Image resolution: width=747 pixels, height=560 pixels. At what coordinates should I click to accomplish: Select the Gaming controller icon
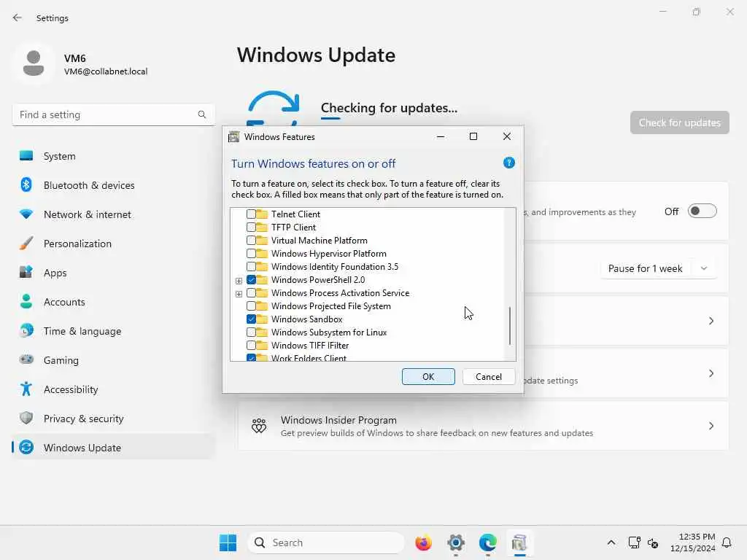[26, 359]
